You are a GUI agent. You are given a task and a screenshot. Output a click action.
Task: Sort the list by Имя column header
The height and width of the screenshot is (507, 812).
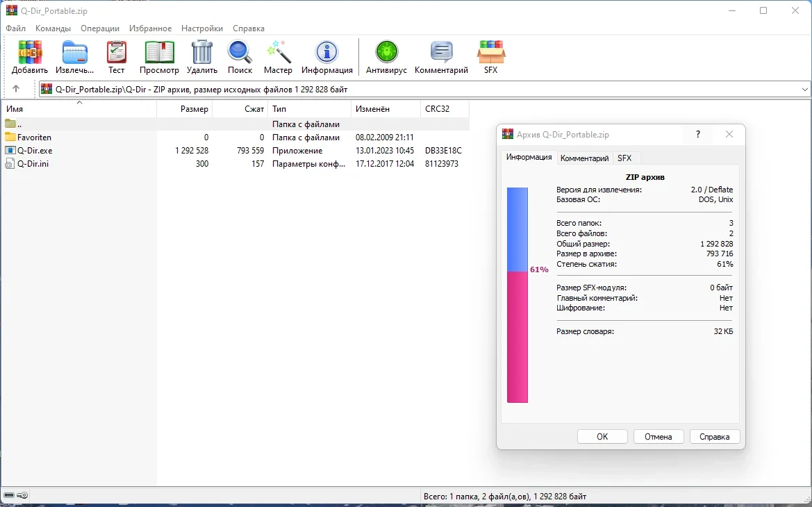(79, 109)
